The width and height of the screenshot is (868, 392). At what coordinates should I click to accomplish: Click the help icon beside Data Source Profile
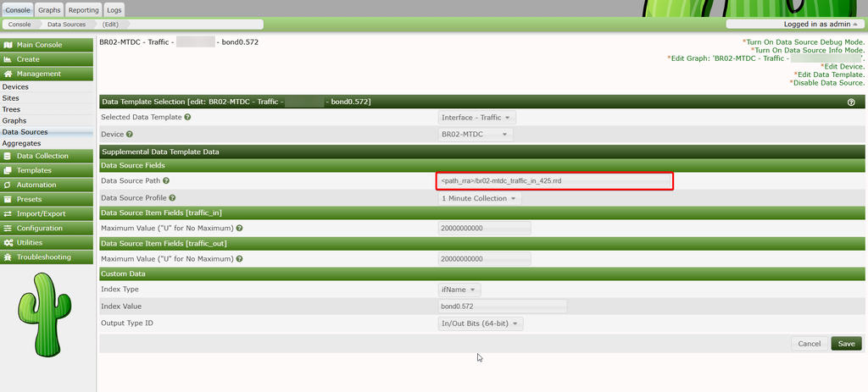click(172, 198)
